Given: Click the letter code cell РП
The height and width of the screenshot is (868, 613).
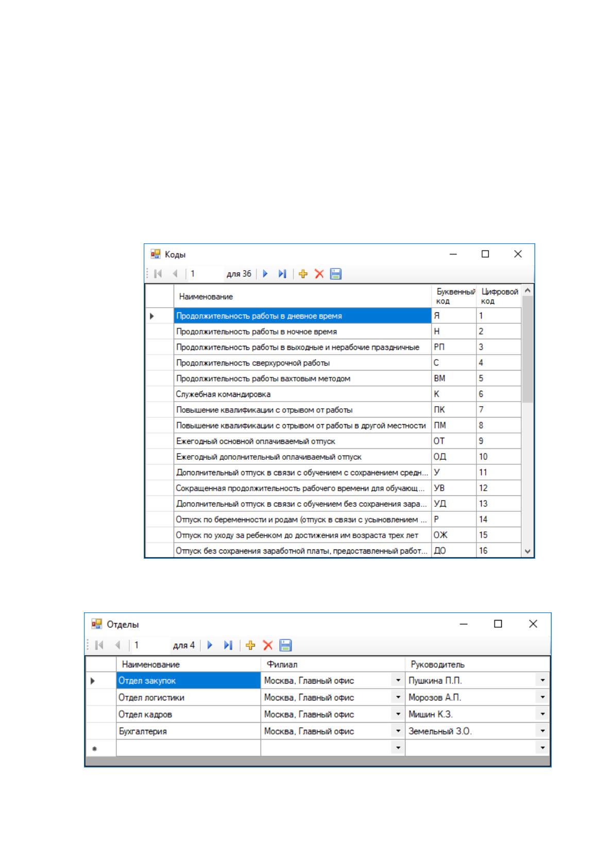Looking at the screenshot, I should pyautogui.click(x=454, y=347).
